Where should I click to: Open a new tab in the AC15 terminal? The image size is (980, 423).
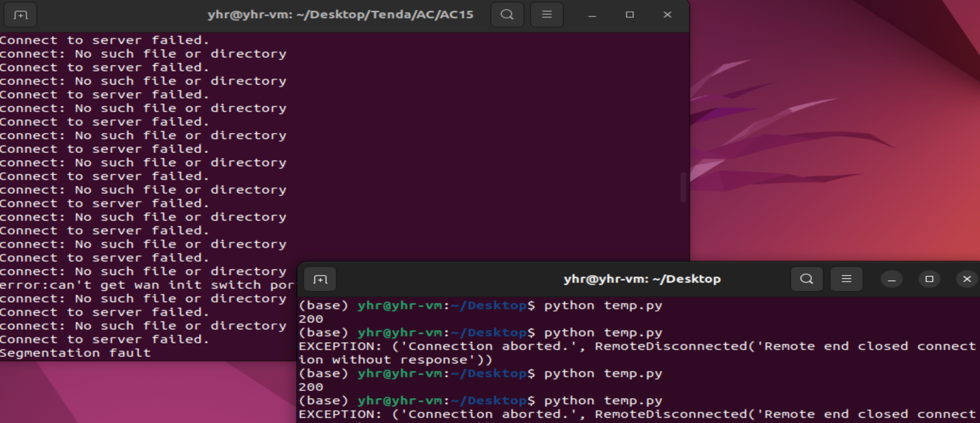coord(20,15)
